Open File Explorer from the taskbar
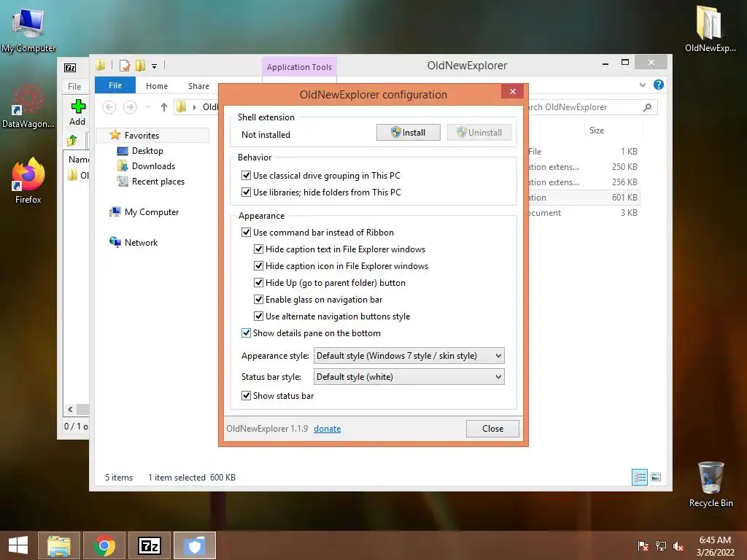This screenshot has height=560, width=747. point(58,545)
